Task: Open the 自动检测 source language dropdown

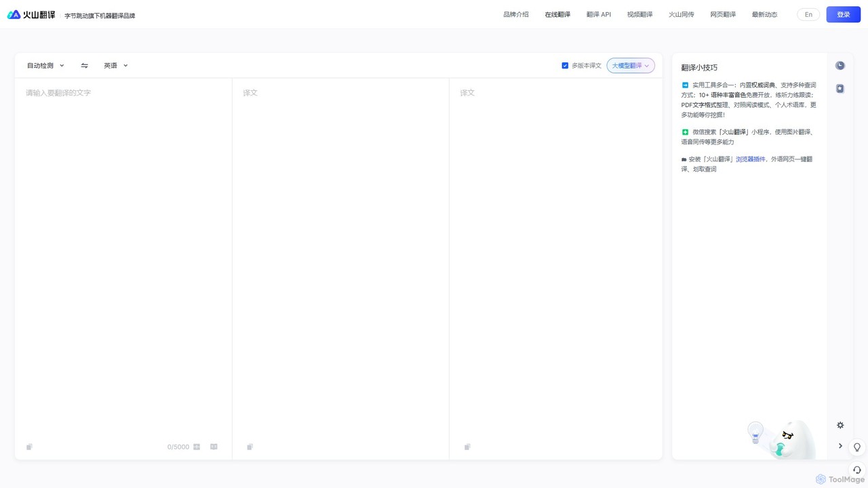Action: tap(45, 66)
